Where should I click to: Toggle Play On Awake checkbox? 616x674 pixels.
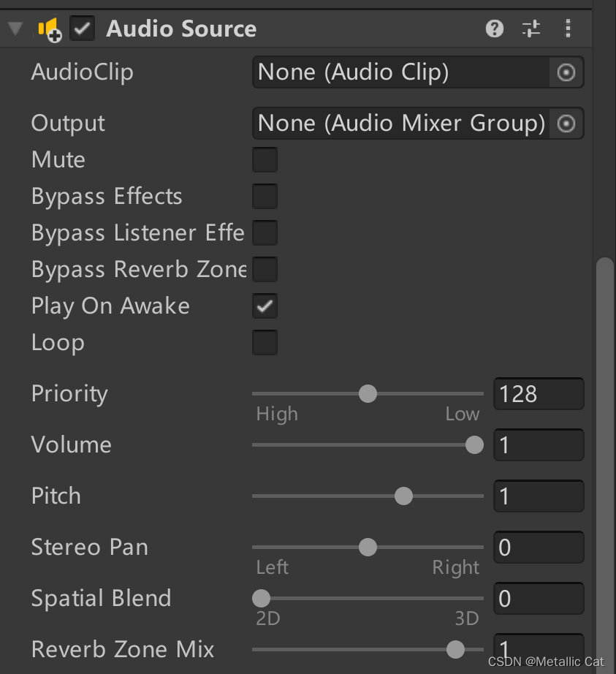[265, 306]
